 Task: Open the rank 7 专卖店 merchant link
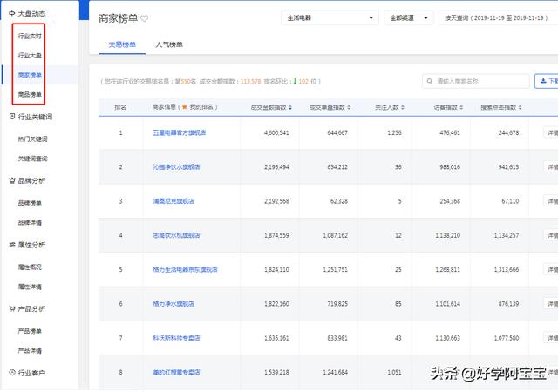click(x=176, y=338)
